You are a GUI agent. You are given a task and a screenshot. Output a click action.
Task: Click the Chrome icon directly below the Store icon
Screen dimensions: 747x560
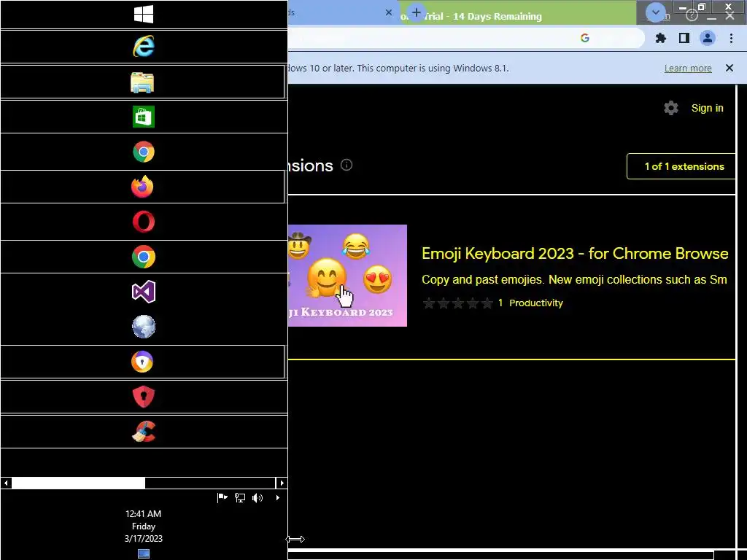click(144, 152)
